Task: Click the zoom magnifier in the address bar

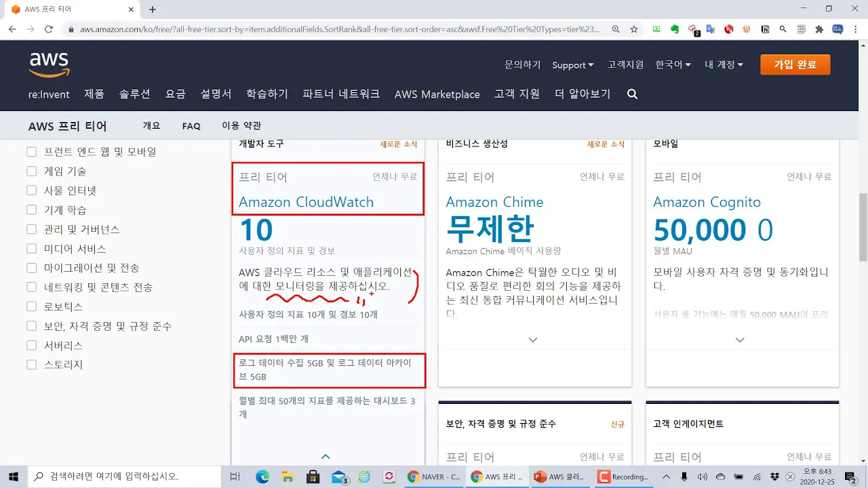Action: click(x=616, y=29)
